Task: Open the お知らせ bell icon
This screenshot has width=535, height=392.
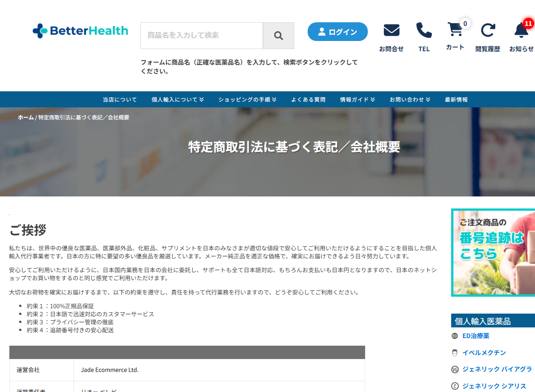Action: [521, 30]
